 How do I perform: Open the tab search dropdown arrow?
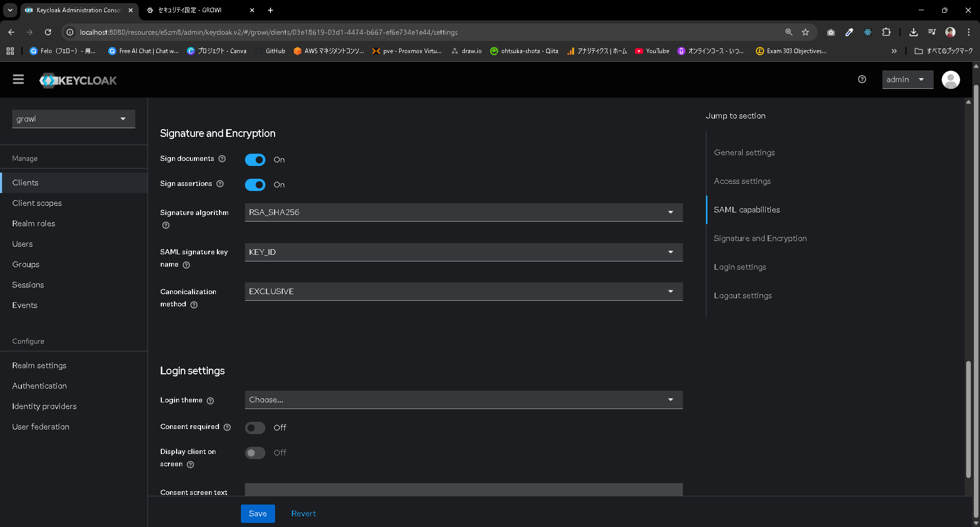[x=10, y=10]
